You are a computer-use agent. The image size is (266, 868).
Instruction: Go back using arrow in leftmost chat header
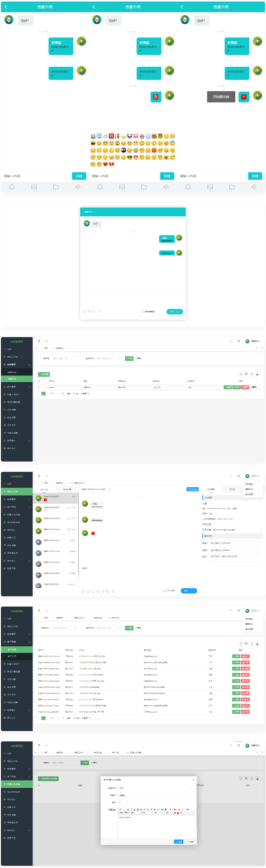[6, 7]
